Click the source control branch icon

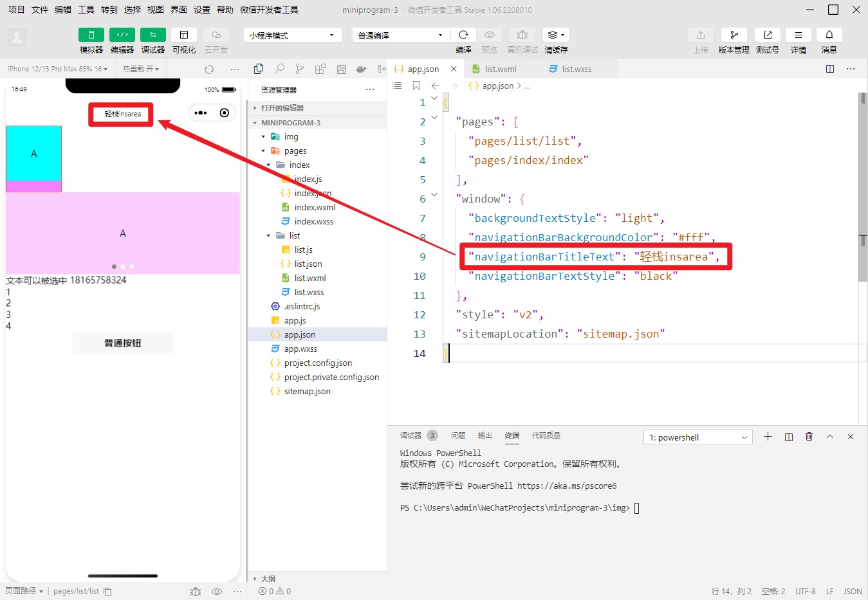(x=300, y=69)
